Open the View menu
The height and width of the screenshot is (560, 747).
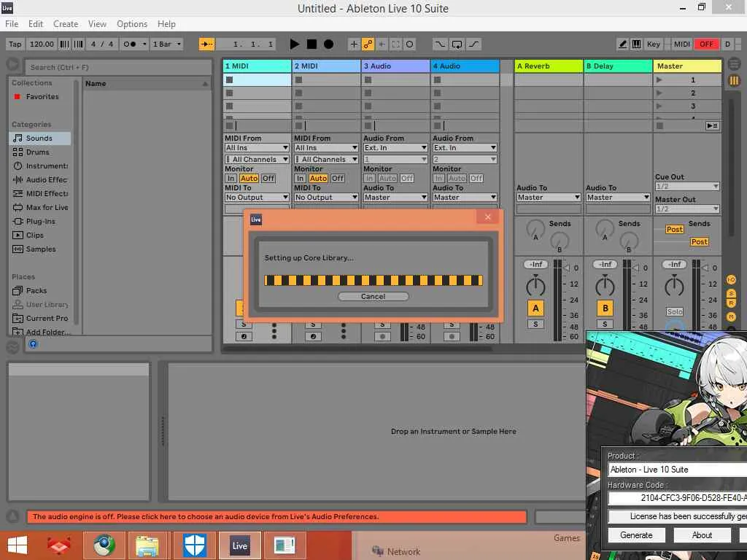pyautogui.click(x=97, y=24)
